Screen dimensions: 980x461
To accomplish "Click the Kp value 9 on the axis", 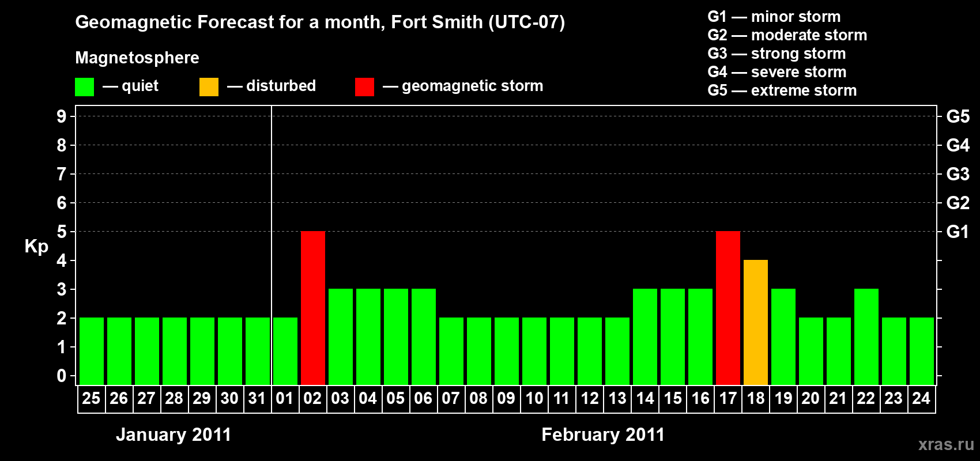I will point(62,116).
